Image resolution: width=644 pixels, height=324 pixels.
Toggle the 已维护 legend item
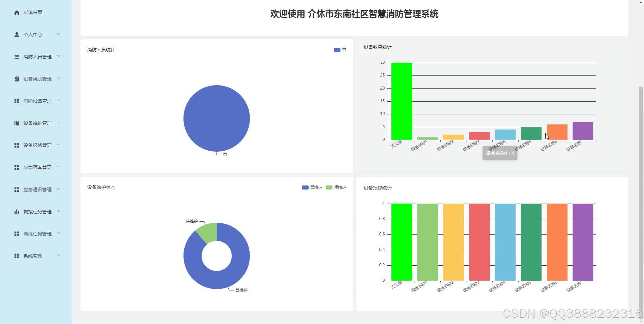click(x=312, y=187)
